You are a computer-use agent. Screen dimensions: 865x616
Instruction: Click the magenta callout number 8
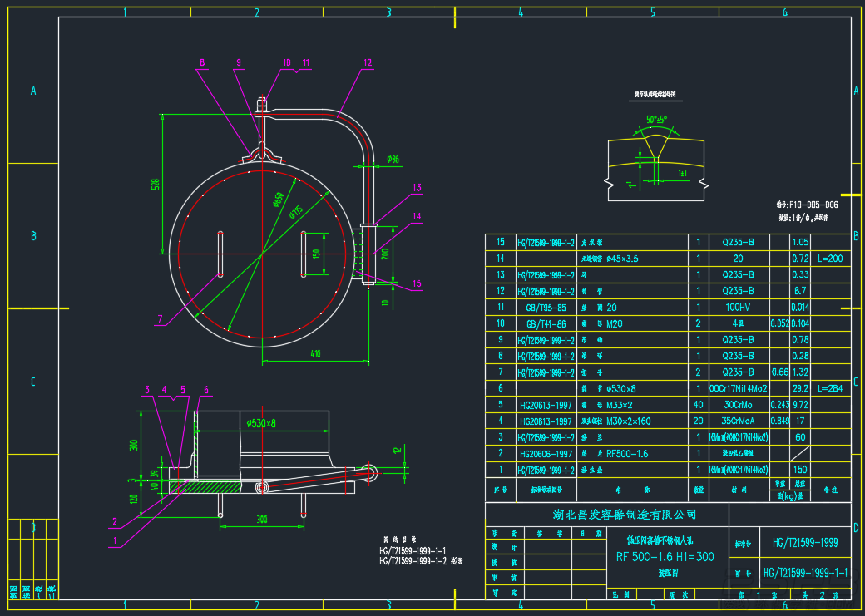pos(202,62)
